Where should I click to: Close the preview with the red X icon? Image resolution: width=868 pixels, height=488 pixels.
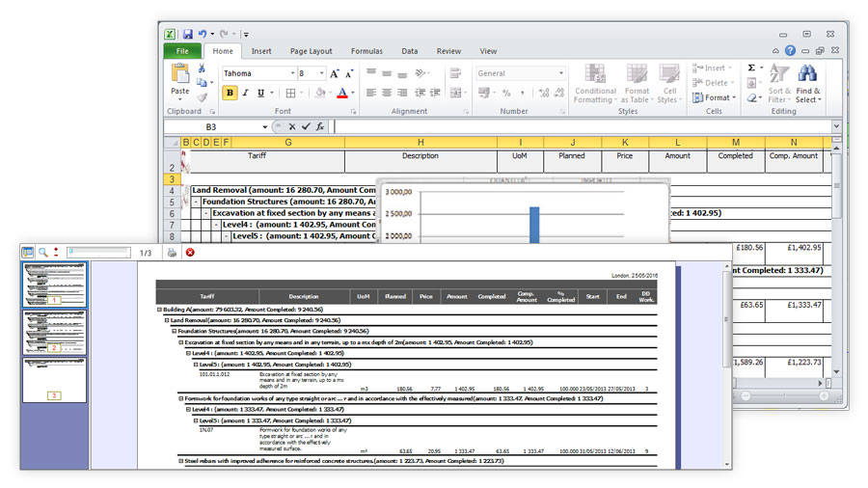point(190,253)
